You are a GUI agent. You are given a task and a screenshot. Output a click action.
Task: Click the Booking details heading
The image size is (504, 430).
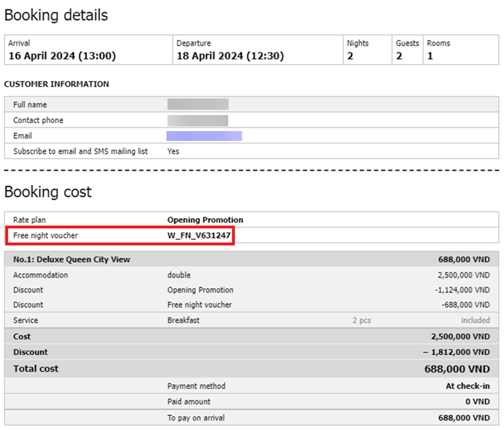56,15
